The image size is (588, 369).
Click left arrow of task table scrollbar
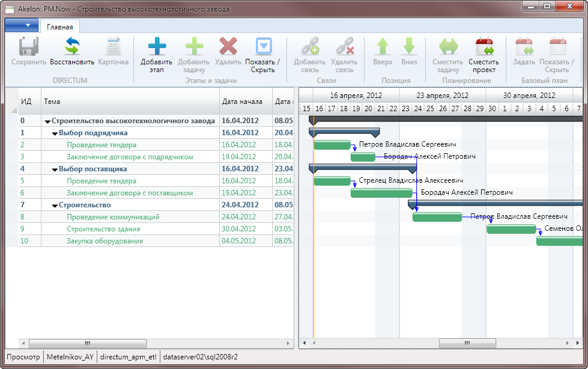pyautogui.click(x=23, y=343)
